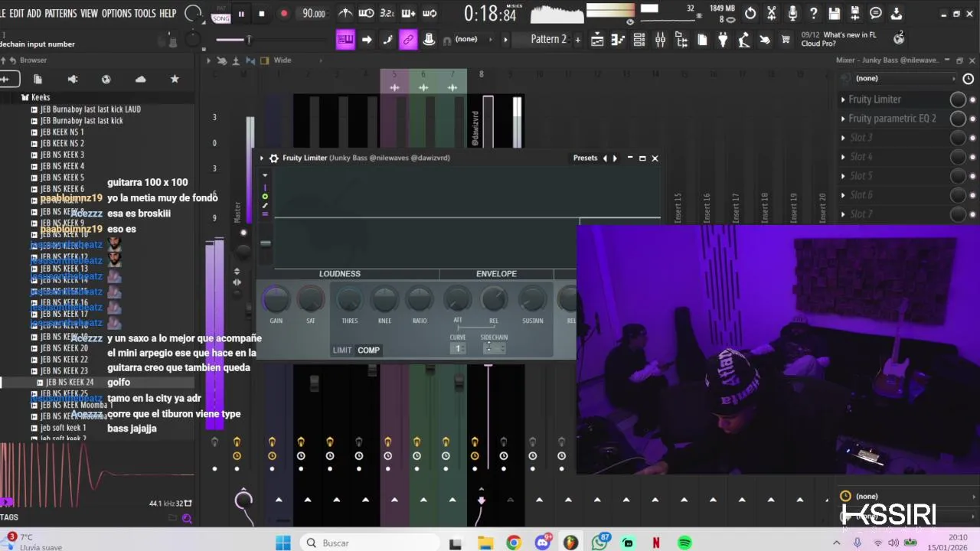
Task: Expand Fruity parametric EQ 2 slot arrow
Action: click(843, 119)
